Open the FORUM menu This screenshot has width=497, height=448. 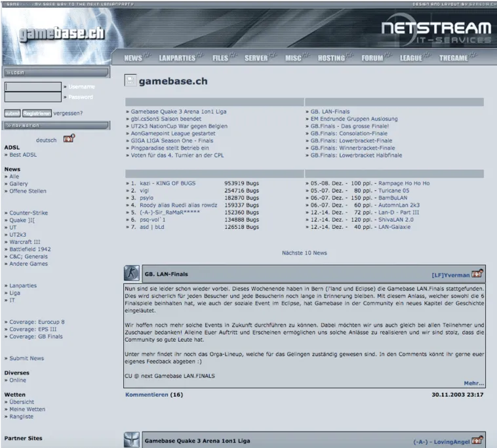[372, 58]
